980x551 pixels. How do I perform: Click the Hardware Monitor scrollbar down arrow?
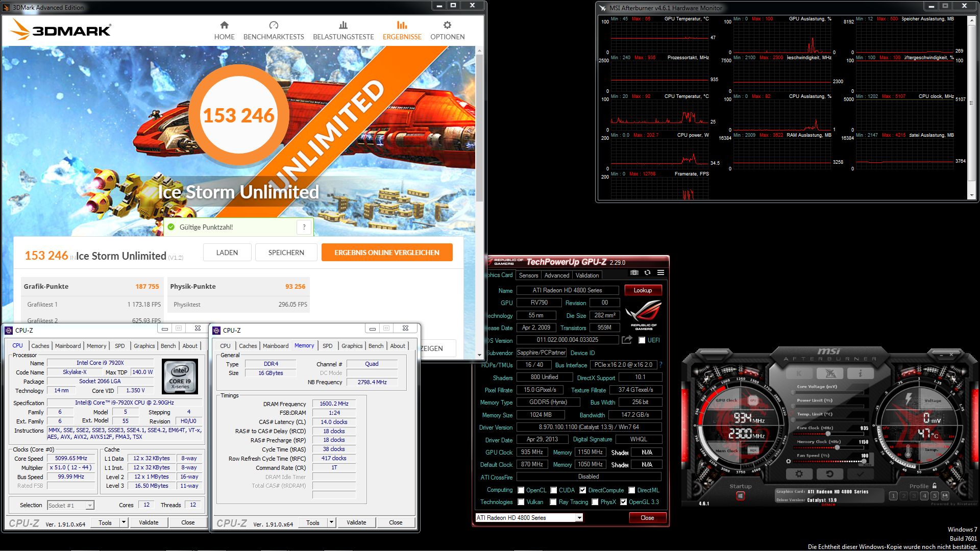pos(971,195)
